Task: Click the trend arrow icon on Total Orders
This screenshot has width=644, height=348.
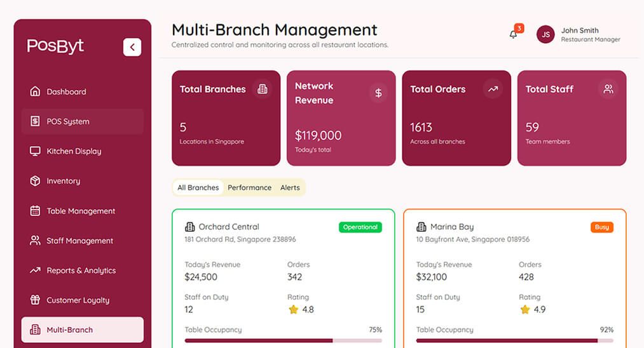Action: coord(493,90)
